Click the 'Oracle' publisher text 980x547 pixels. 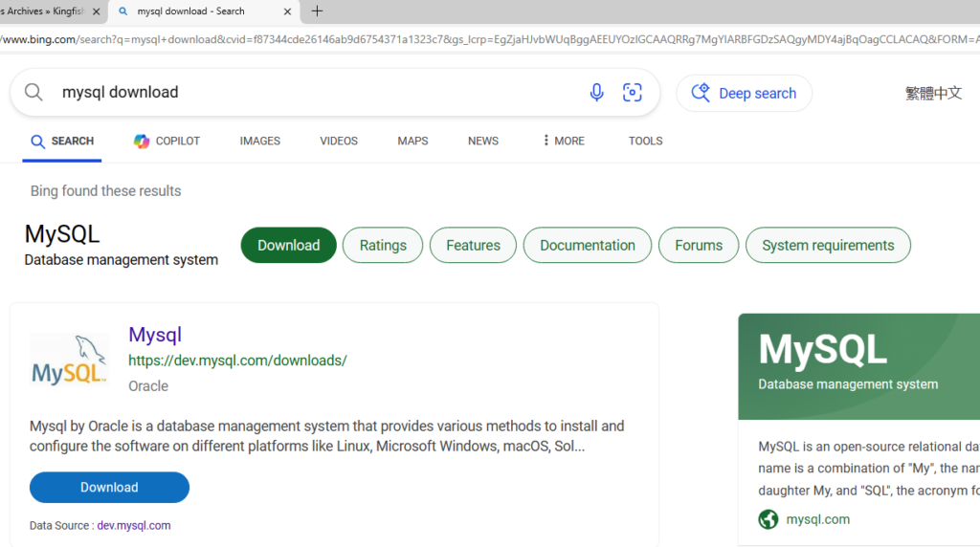[148, 386]
